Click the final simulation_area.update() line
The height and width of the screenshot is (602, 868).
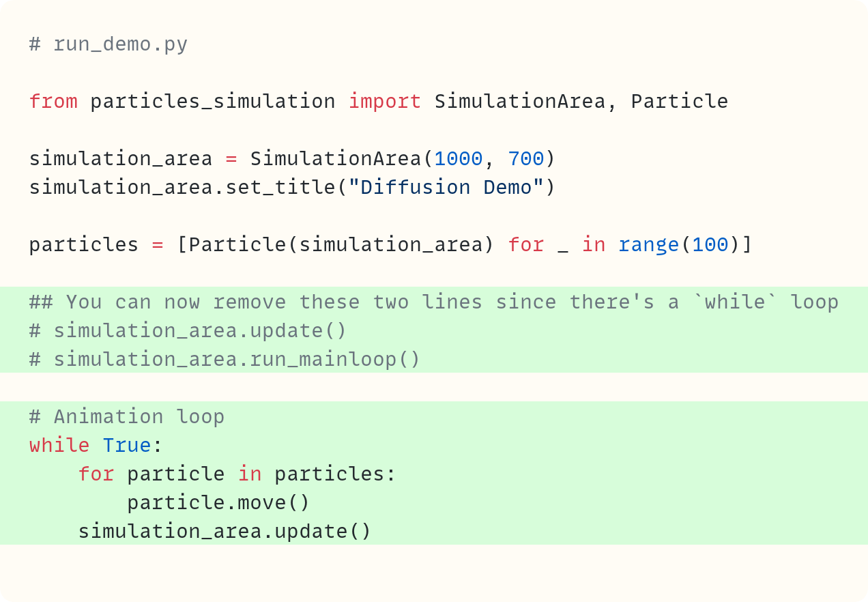click(225, 531)
